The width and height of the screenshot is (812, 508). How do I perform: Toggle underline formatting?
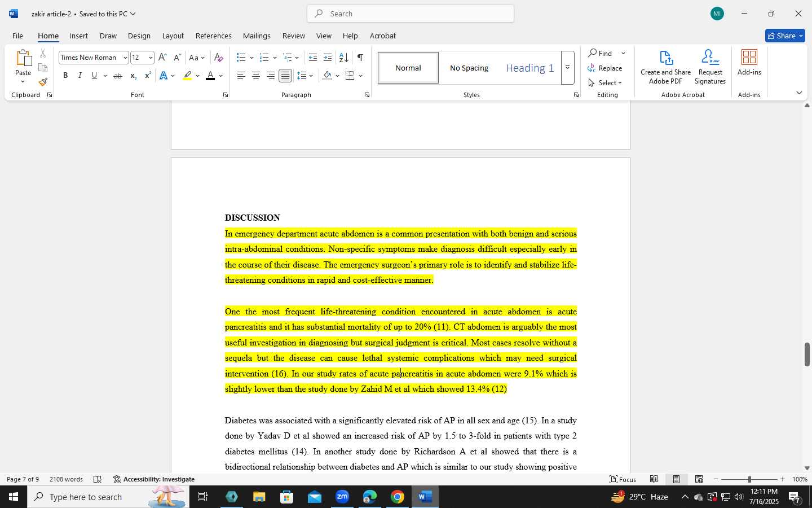point(94,76)
